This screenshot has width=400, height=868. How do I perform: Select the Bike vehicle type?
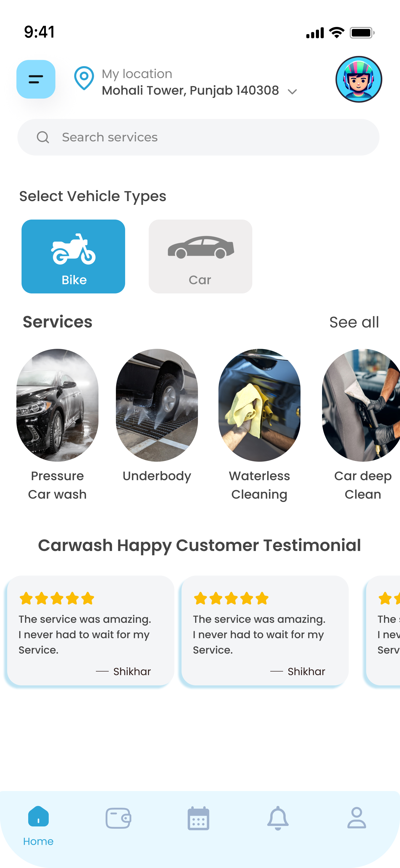coord(73,257)
